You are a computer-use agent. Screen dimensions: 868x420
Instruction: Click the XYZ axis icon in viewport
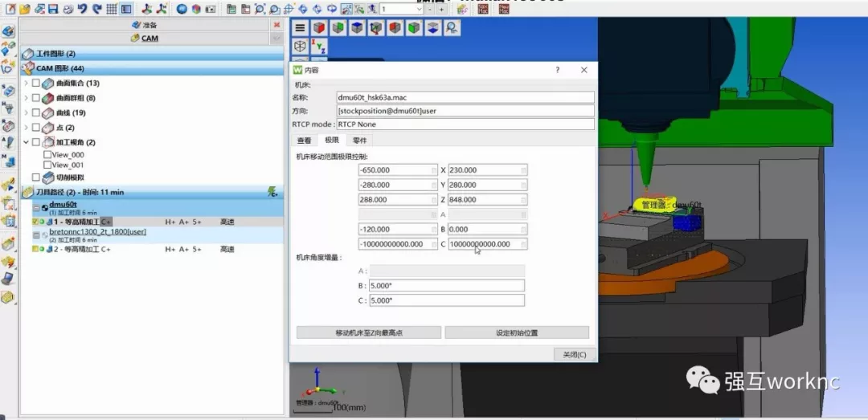click(319, 46)
